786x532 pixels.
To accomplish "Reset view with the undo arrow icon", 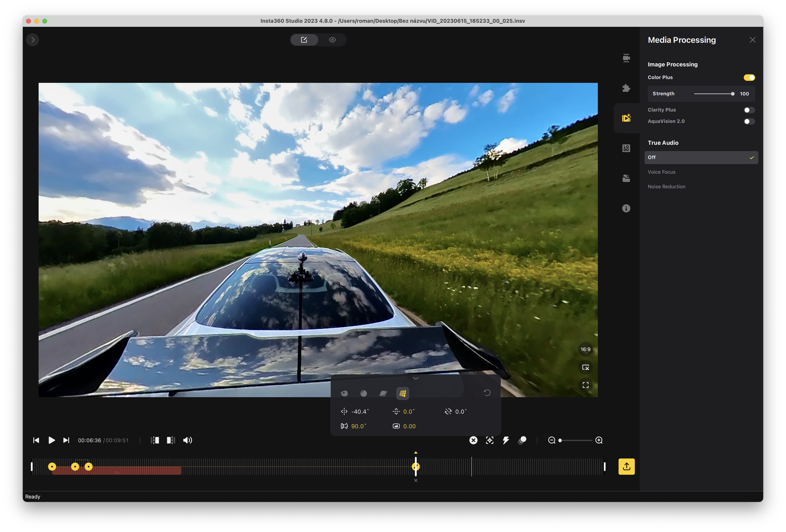I will coord(487,393).
